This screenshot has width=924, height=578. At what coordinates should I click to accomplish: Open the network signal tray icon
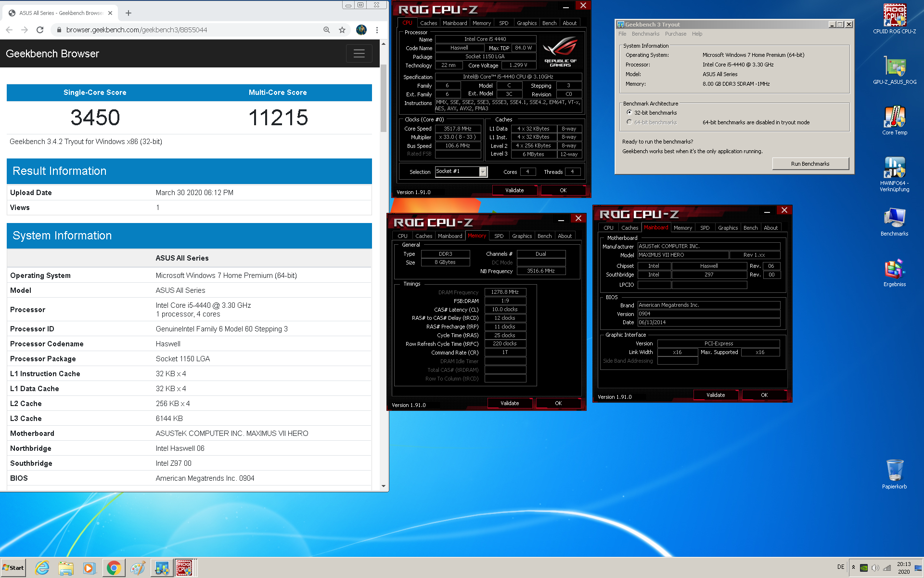tap(887, 567)
